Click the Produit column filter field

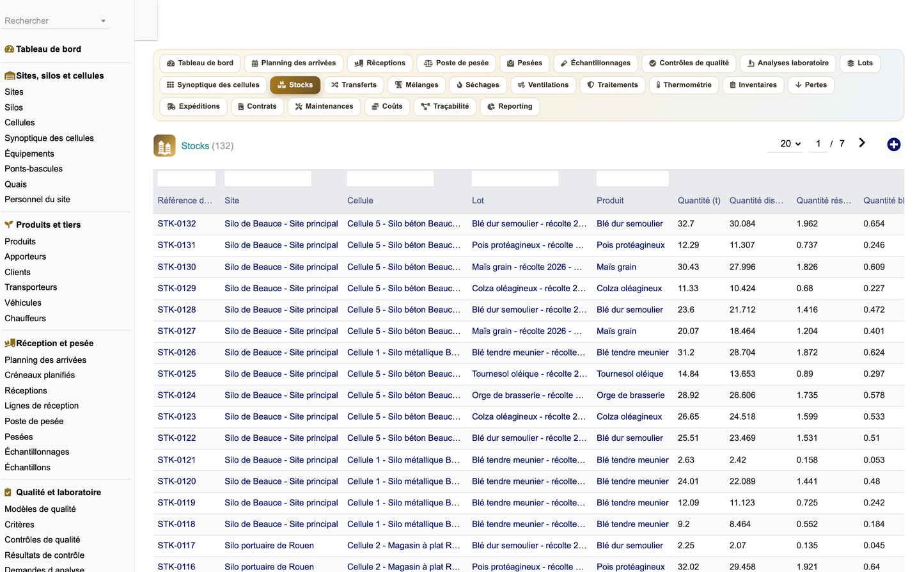pyautogui.click(x=632, y=179)
